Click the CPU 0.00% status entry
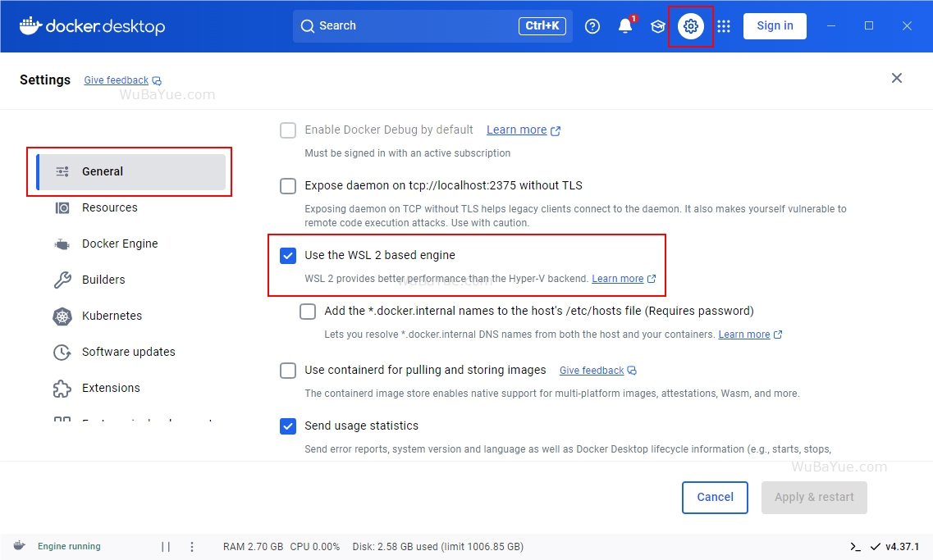Viewport: 933px width, 560px height. [315, 547]
